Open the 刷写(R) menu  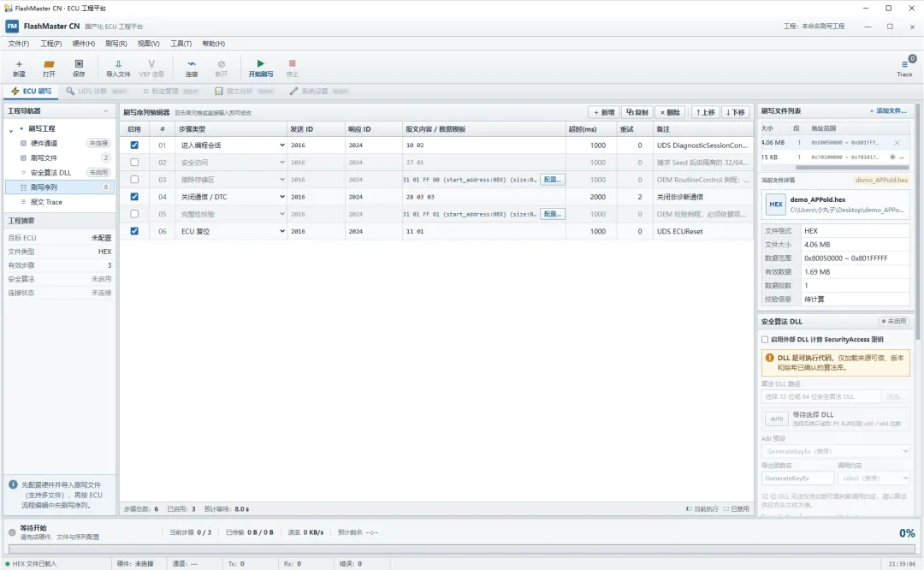click(116, 44)
